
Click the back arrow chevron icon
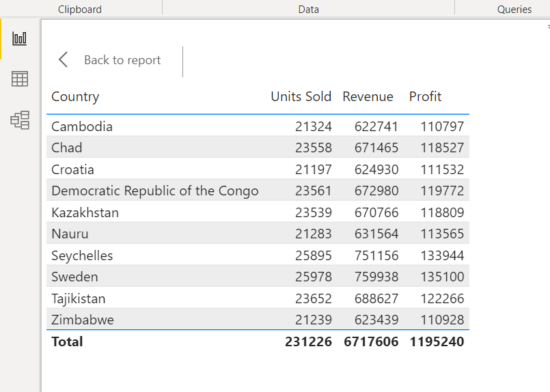(x=64, y=60)
